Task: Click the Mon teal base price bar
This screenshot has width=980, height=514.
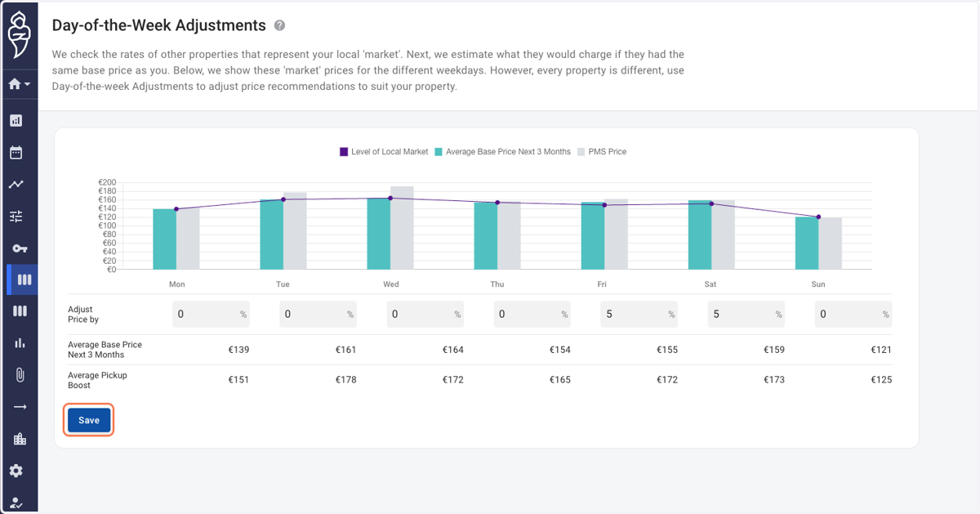Action: point(164,239)
